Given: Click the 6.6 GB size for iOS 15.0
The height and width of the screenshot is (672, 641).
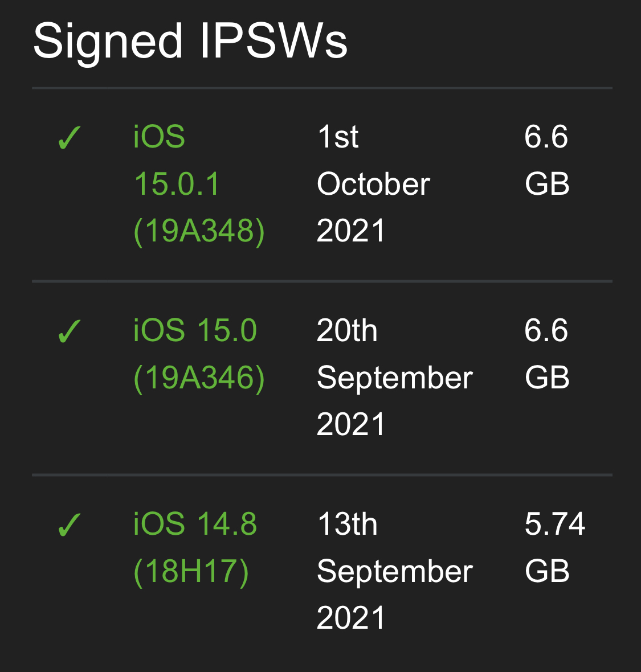Looking at the screenshot, I should [x=547, y=354].
